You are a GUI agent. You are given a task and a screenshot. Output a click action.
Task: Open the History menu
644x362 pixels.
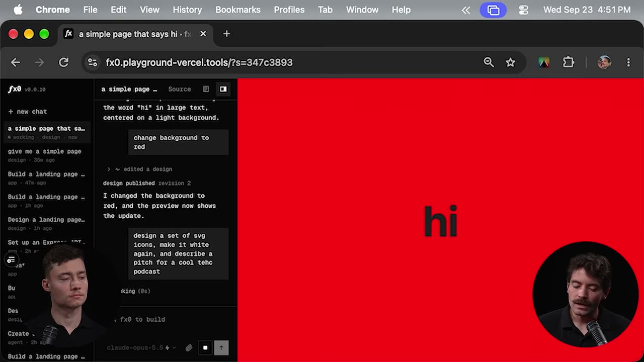pos(187,10)
